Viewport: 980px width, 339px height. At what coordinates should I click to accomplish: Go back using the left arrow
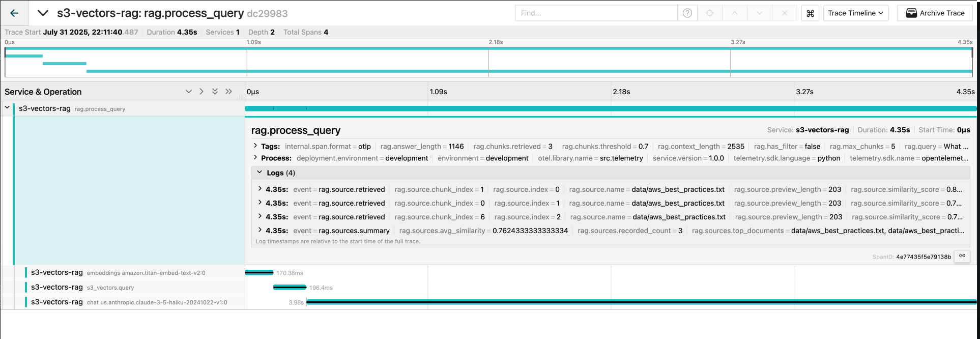click(x=14, y=13)
